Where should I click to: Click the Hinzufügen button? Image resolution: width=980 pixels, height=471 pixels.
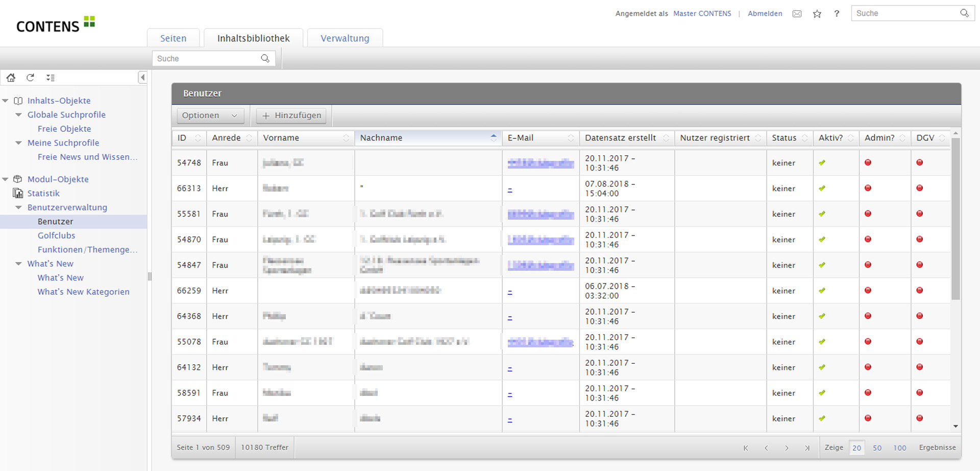292,115
